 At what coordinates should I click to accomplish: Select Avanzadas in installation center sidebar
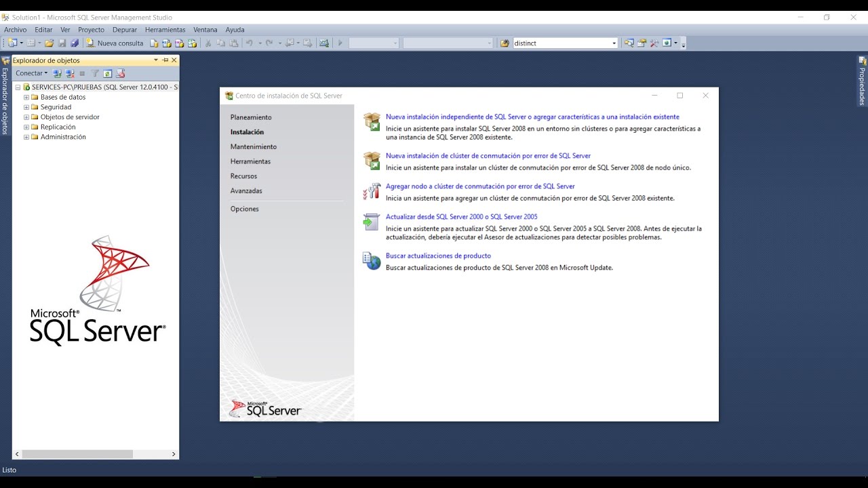tap(246, 190)
